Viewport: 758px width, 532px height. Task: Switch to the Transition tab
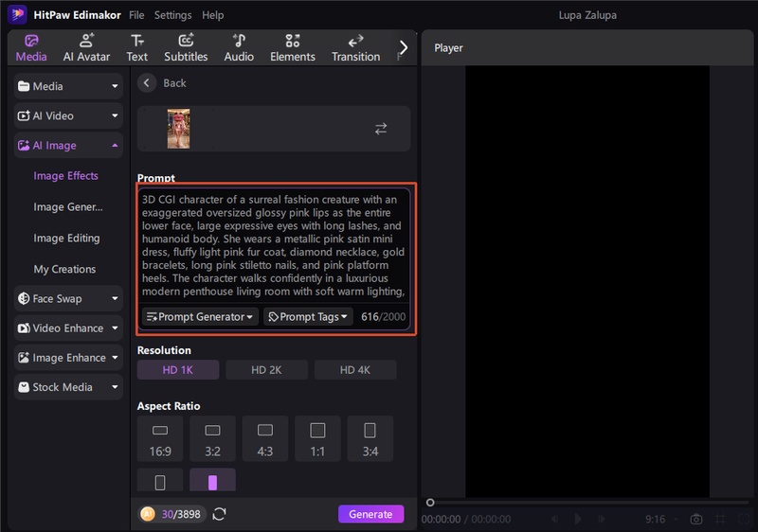pos(356,47)
